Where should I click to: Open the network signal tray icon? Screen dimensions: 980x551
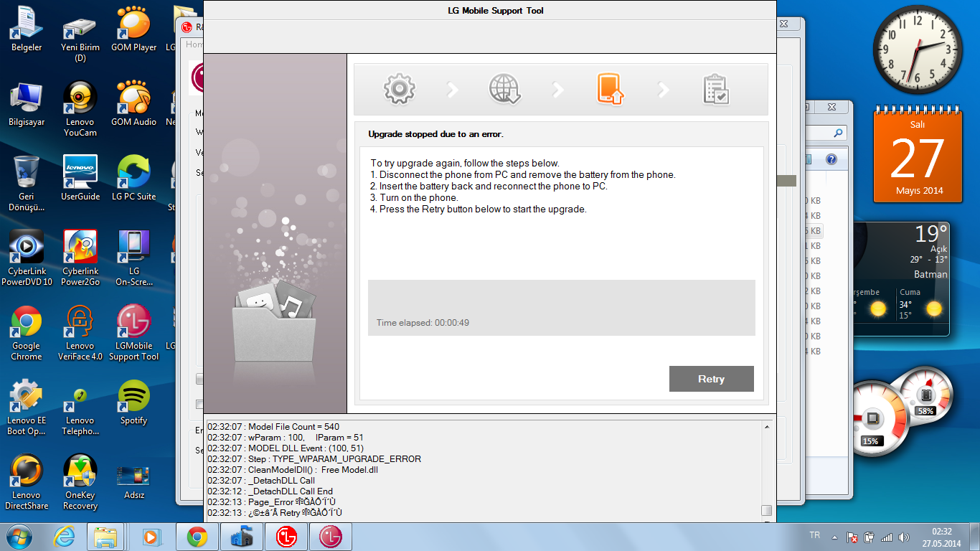pyautogui.click(x=887, y=537)
